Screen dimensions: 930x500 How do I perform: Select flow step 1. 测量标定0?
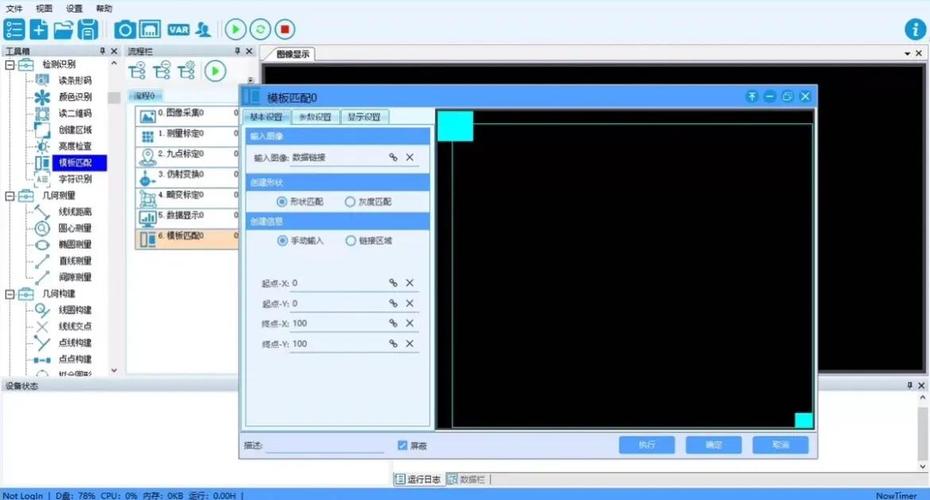[187, 136]
